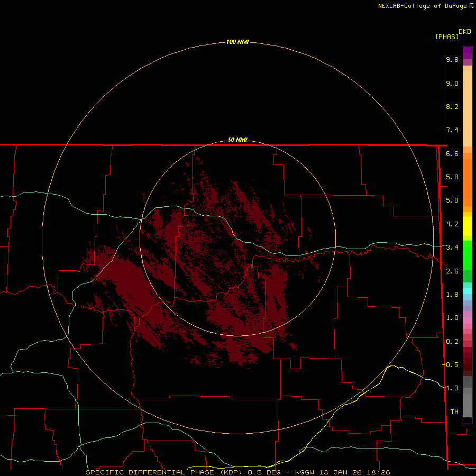Click the 9.8 value on the color scale
Image resolution: width=476 pixels, height=476 pixels.
pos(452,59)
